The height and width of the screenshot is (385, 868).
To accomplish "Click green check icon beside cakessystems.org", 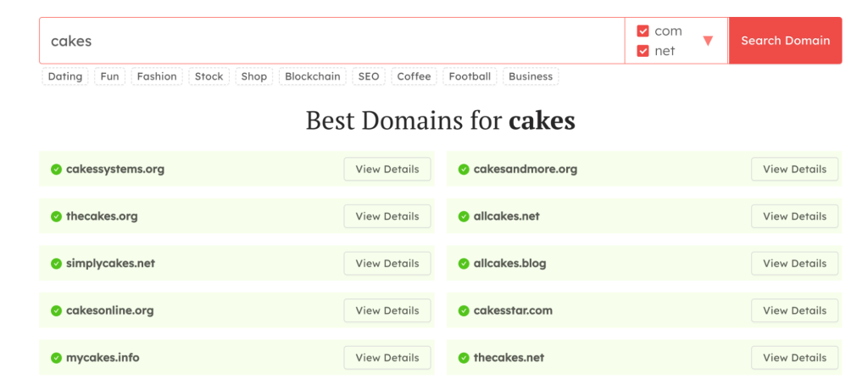I will (56, 170).
